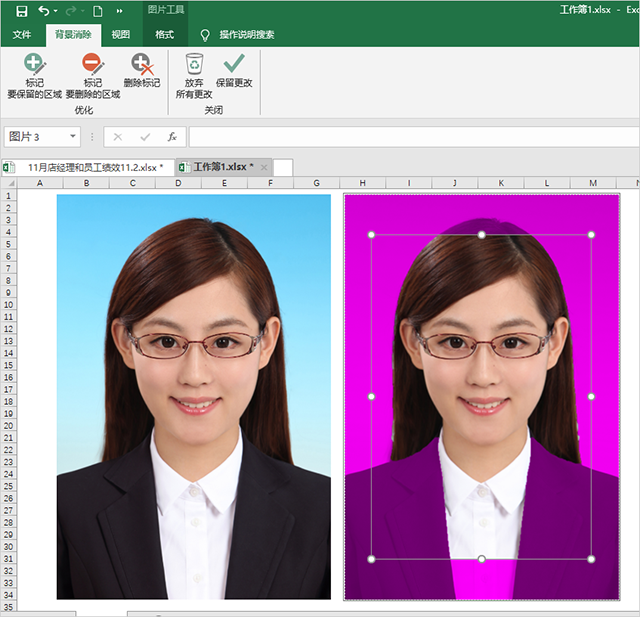Switch to the 格式 ribbon tab
640x617 pixels.
[165, 34]
